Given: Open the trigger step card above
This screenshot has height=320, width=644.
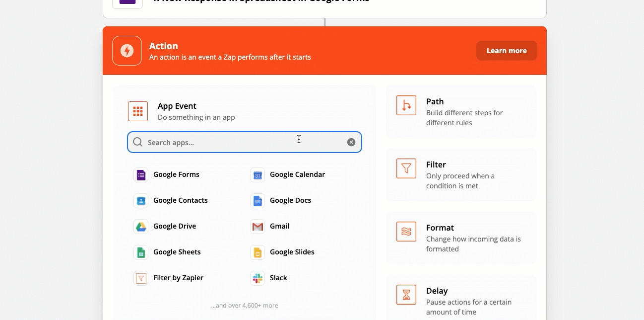Looking at the screenshot, I should (x=324, y=6).
